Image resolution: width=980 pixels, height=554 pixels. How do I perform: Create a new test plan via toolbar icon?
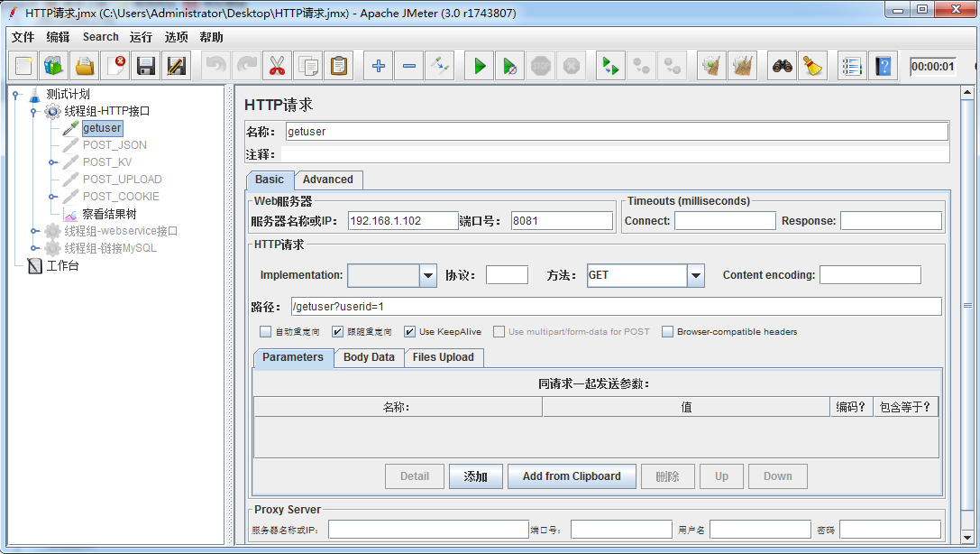tap(23, 66)
